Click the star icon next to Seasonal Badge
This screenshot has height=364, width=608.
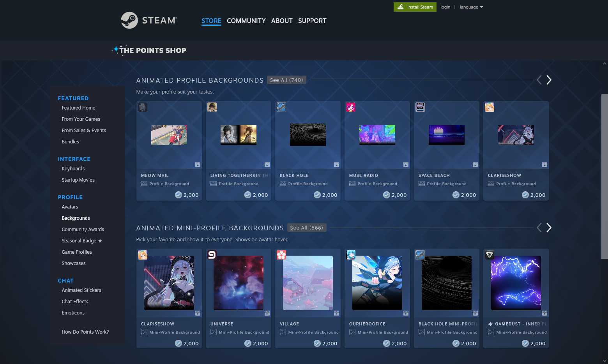point(100,241)
